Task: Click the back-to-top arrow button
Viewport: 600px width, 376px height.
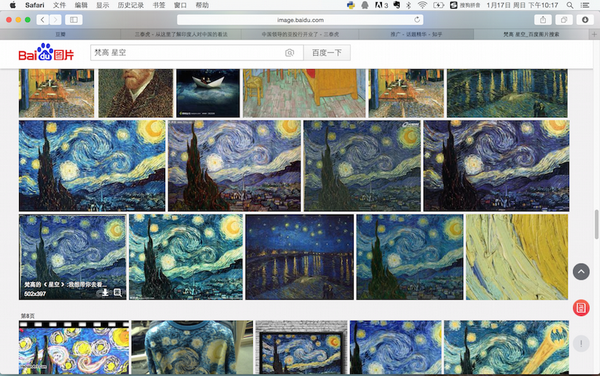Action: coord(581,272)
